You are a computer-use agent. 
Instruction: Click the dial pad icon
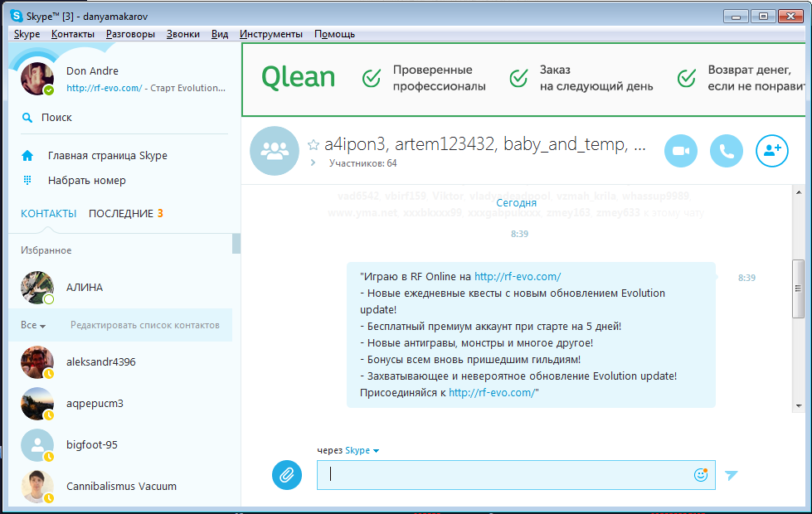point(27,180)
